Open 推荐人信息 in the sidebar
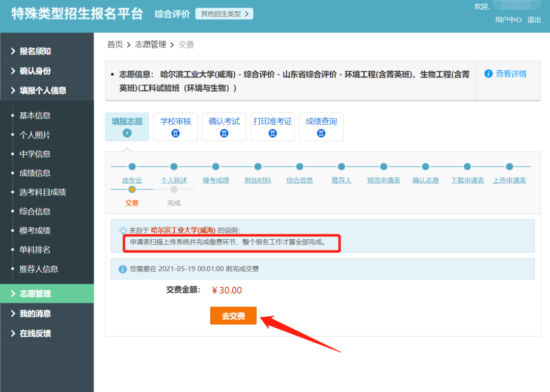 39,269
